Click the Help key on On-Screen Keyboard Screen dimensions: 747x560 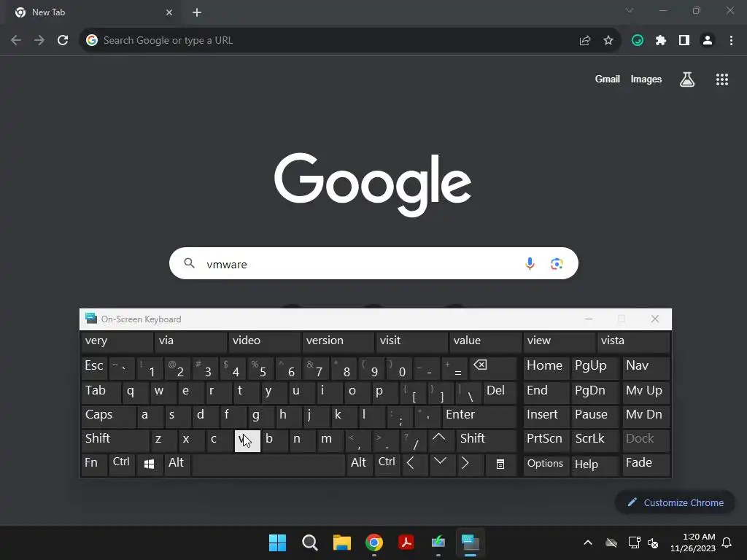tap(595, 464)
